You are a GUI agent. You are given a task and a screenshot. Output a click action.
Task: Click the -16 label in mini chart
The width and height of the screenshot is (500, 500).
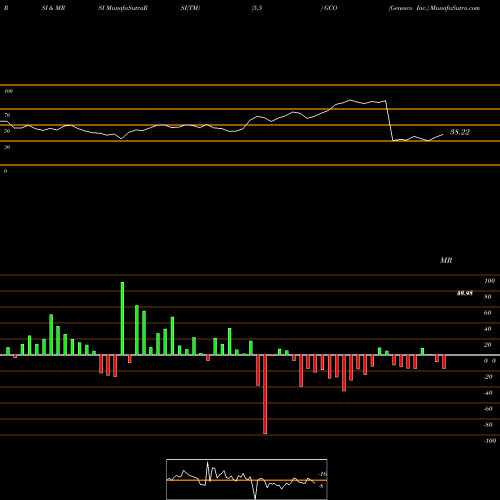(x=322, y=474)
